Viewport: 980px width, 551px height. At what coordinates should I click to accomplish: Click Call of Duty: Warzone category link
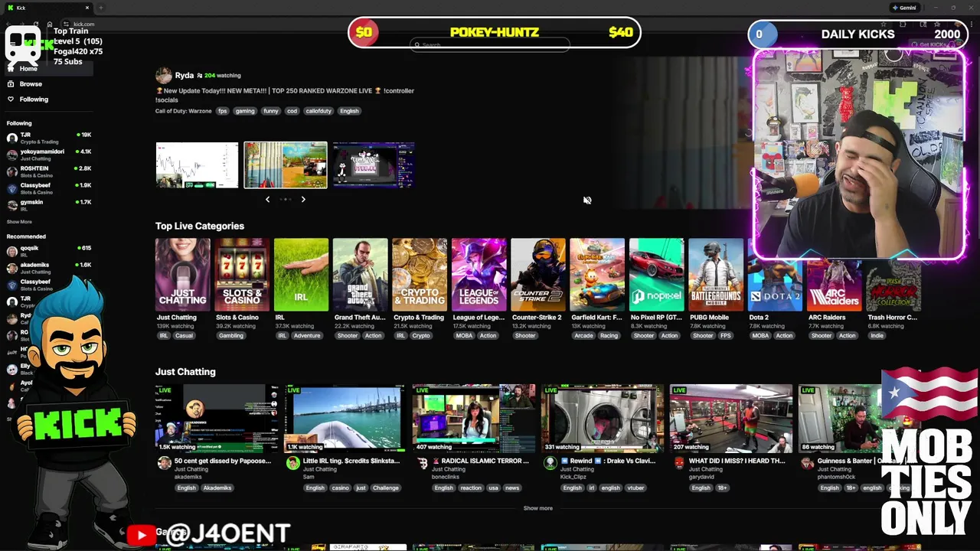tap(183, 111)
